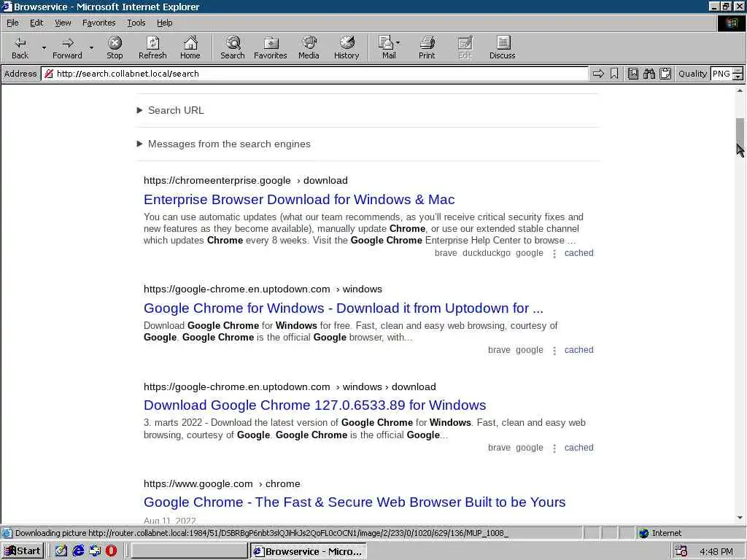Image resolution: width=747 pixels, height=560 pixels.
Task: Click the framed bookmark page icon
Action: pos(632,74)
